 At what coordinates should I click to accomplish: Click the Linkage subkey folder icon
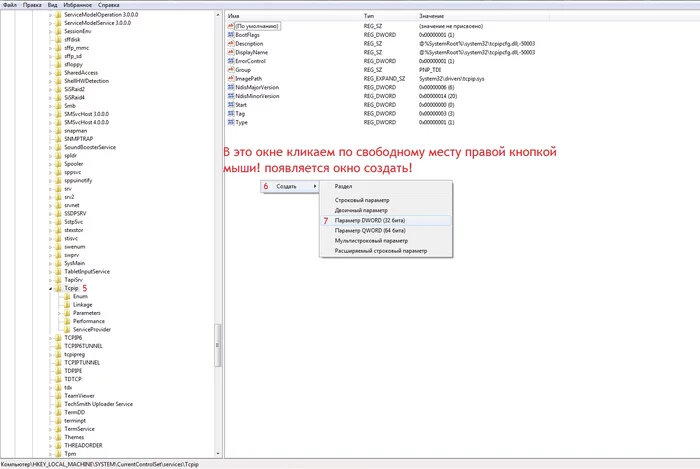67,305
